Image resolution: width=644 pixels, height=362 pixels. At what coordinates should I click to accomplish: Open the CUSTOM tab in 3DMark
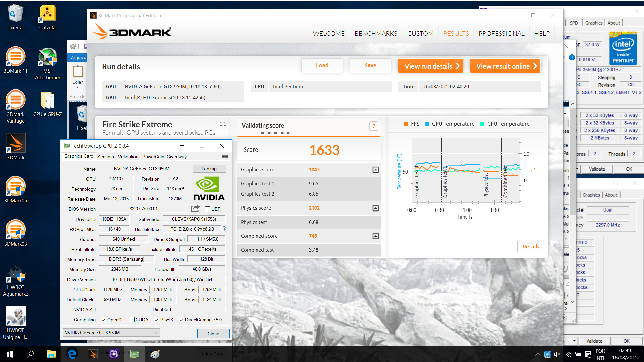(420, 33)
